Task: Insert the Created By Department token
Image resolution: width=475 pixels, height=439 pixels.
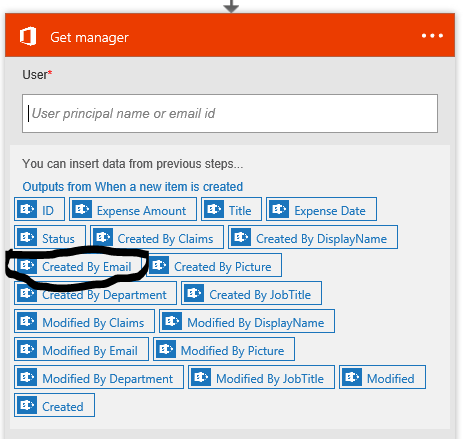Action: pyautogui.click(x=95, y=293)
